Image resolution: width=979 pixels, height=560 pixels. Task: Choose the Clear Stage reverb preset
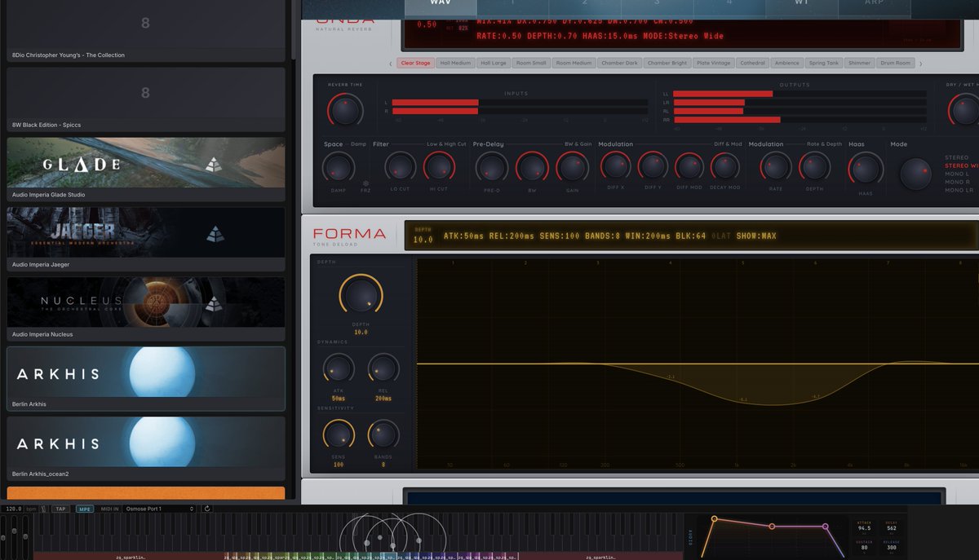coord(416,63)
